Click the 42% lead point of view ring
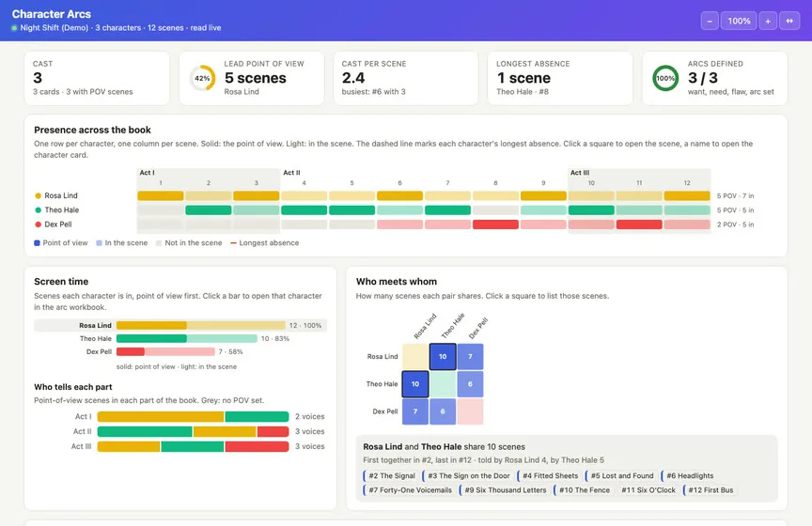This screenshot has width=812, height=526. point(202,78)
